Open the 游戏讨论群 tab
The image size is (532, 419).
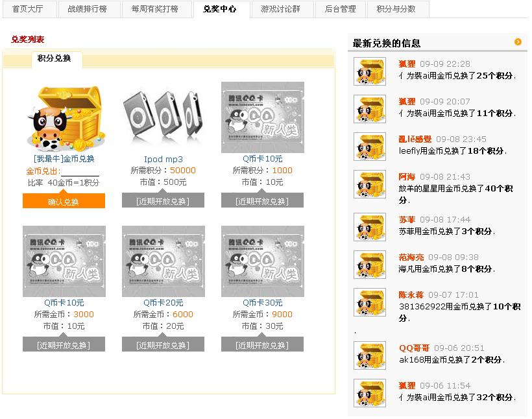(x=282, y=9)
